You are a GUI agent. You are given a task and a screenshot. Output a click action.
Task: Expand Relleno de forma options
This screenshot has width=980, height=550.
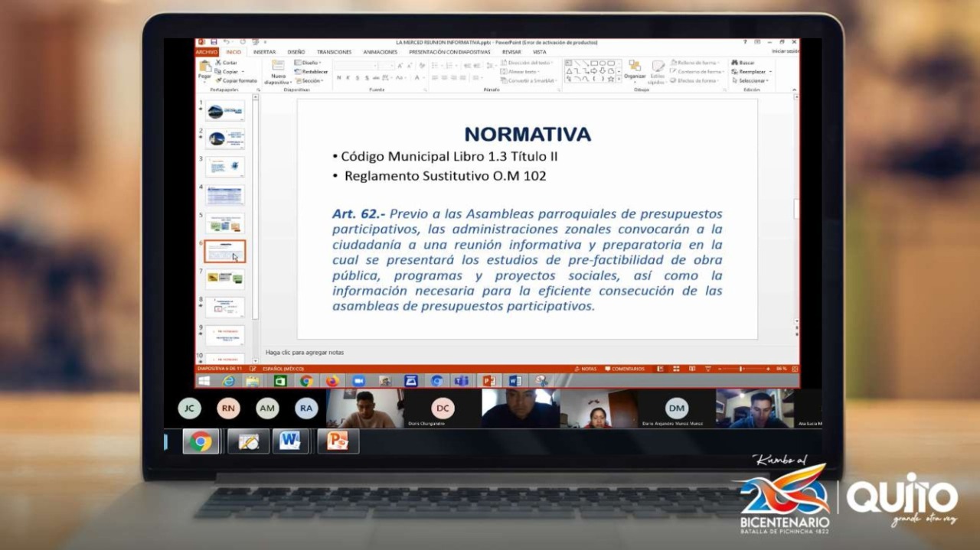point(696,63)
